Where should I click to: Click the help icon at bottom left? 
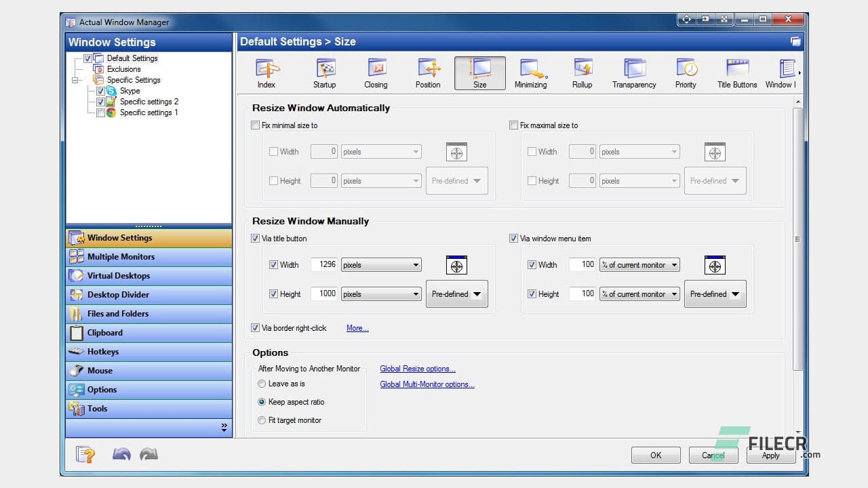(x=85, y=454)
